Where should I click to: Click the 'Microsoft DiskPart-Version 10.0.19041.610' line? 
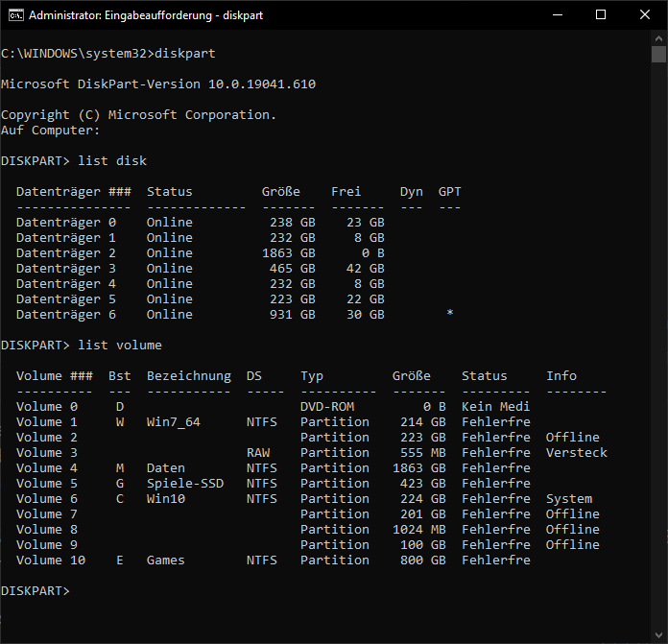pos(158,83)
